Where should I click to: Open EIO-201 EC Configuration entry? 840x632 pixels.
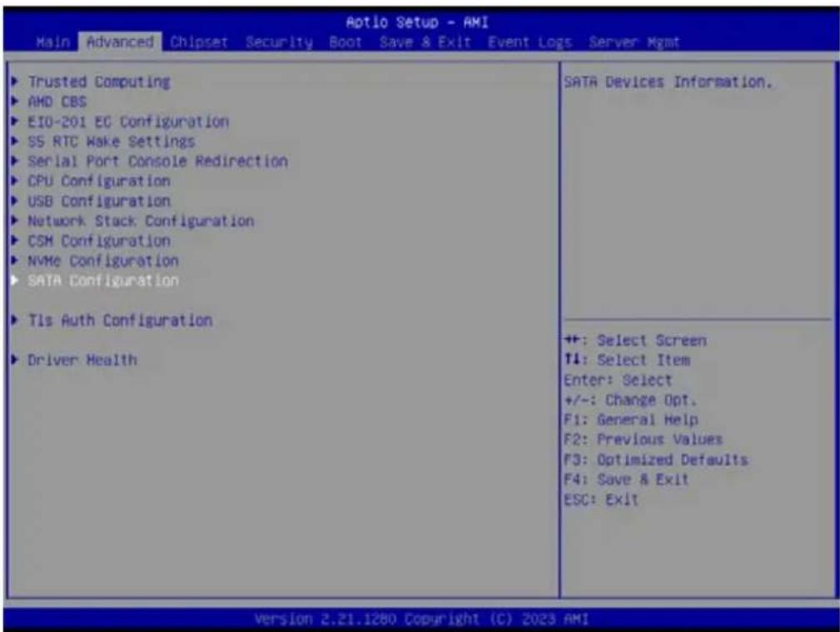pos(128,122)
